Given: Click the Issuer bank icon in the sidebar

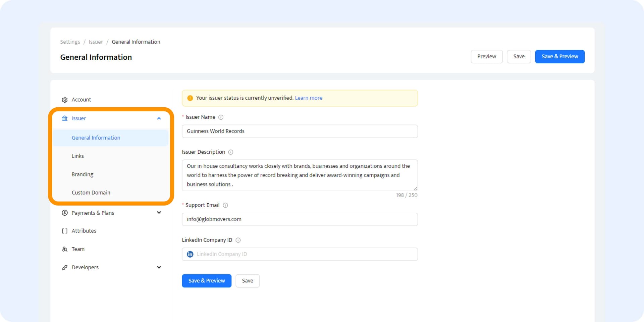Looking at the screenshot, I should pos(64,118).
